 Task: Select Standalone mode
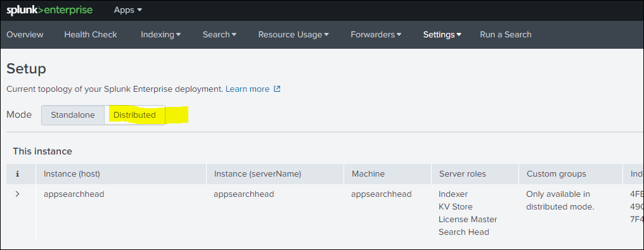click(x=73, y=115)
